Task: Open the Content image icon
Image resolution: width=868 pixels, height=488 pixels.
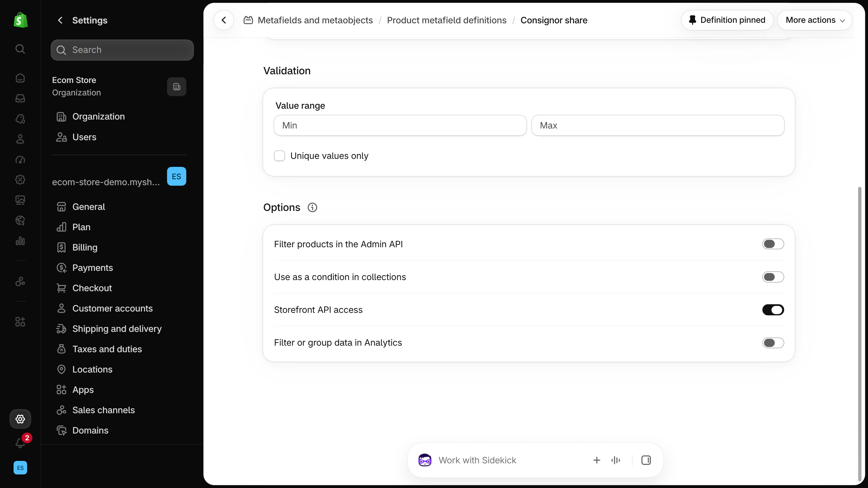Action: (x=20, y=200)
